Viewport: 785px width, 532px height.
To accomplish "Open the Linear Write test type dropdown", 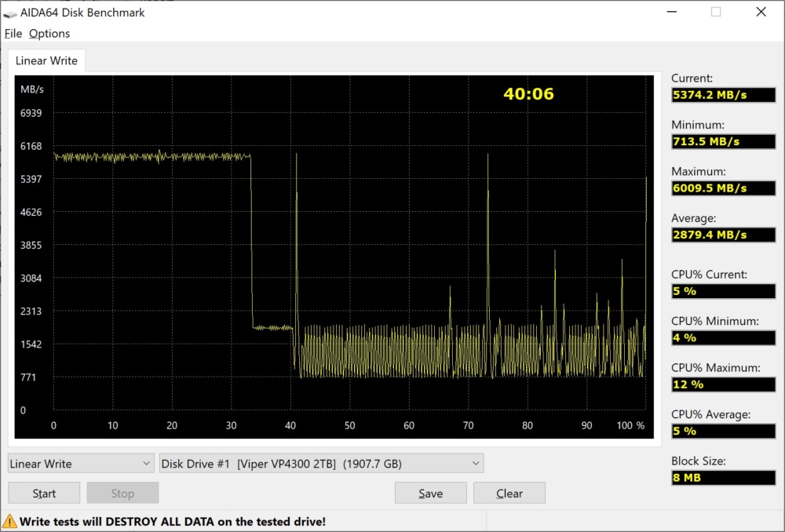I will click(80, 464).
